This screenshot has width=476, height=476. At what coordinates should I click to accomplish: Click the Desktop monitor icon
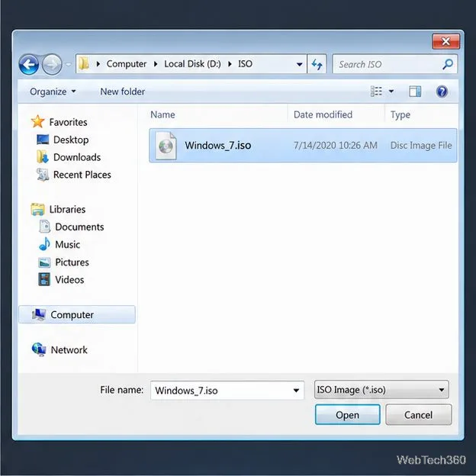(43, 140)
